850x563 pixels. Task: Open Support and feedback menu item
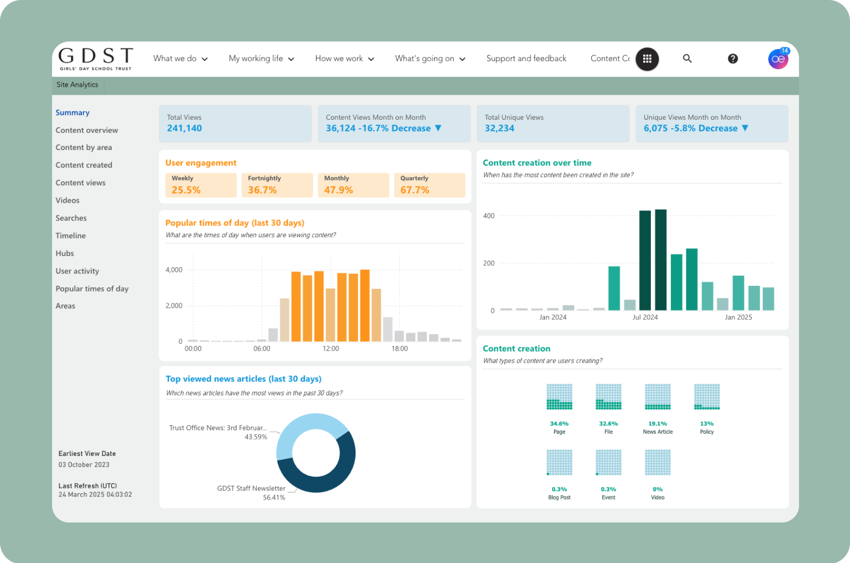pyautogui.click(x=526, y=59)
